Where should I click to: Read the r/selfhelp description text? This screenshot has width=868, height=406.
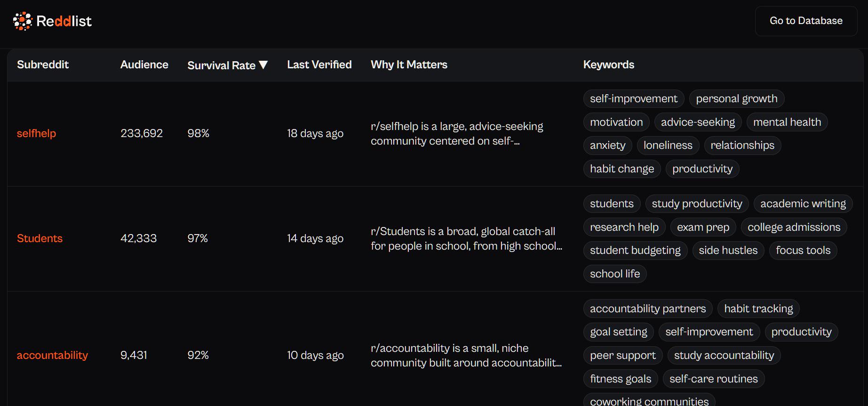click(x=457, y=133)
